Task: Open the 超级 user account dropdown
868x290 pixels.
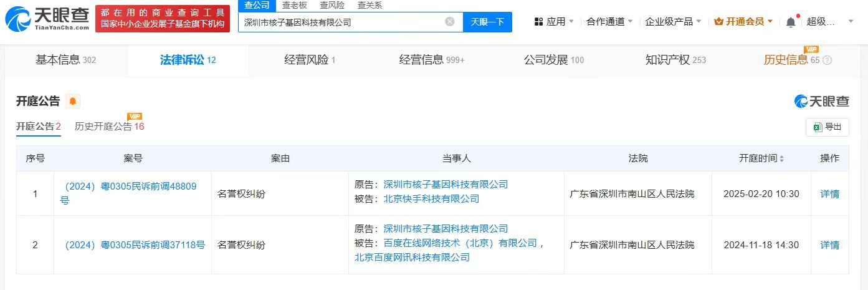Action: (830, 22)
